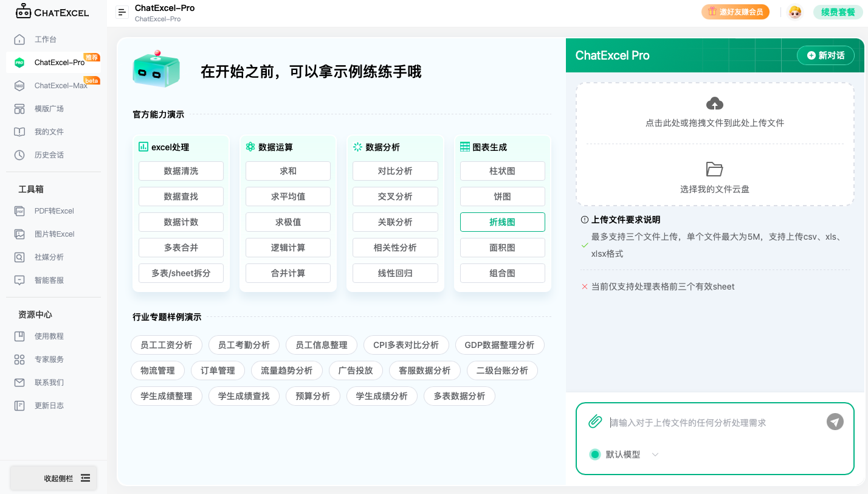Click the ChatExcel-Max hexagon icon
The image size is (868, 494).
(x=20, y=86)
